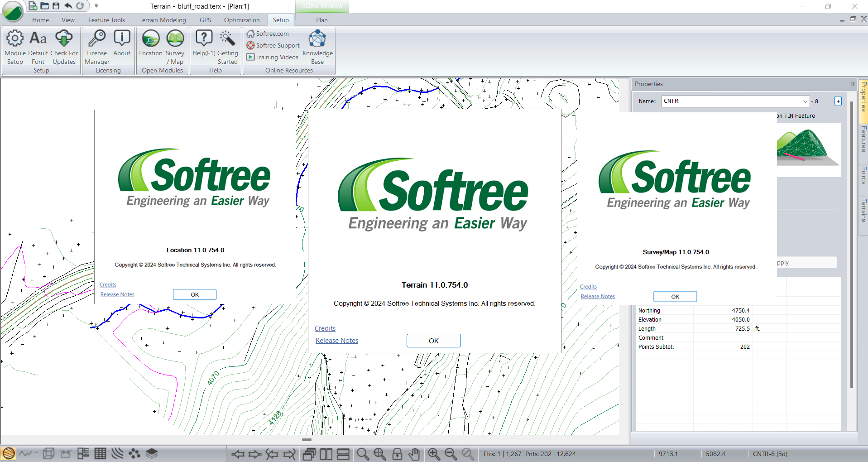Open Credits in the Location about dialog
Screen dimensions: 868x462
pyautogui.click(x=108, y=285)
